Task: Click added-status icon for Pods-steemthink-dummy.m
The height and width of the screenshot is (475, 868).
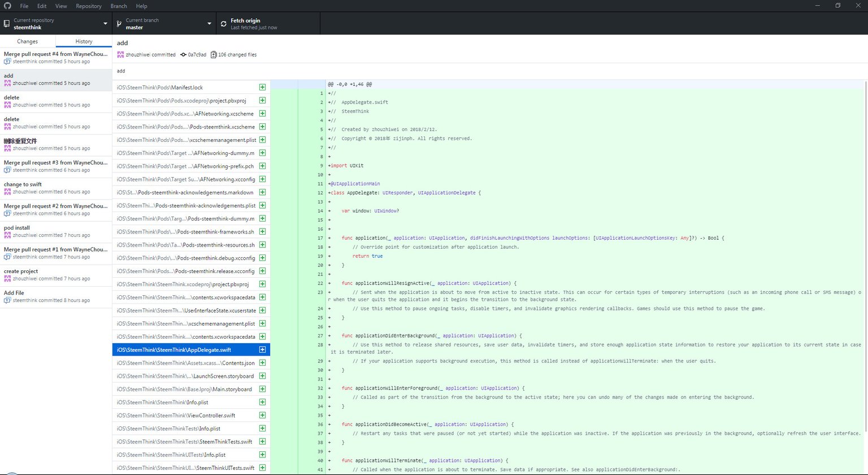Action: [262, 218]
